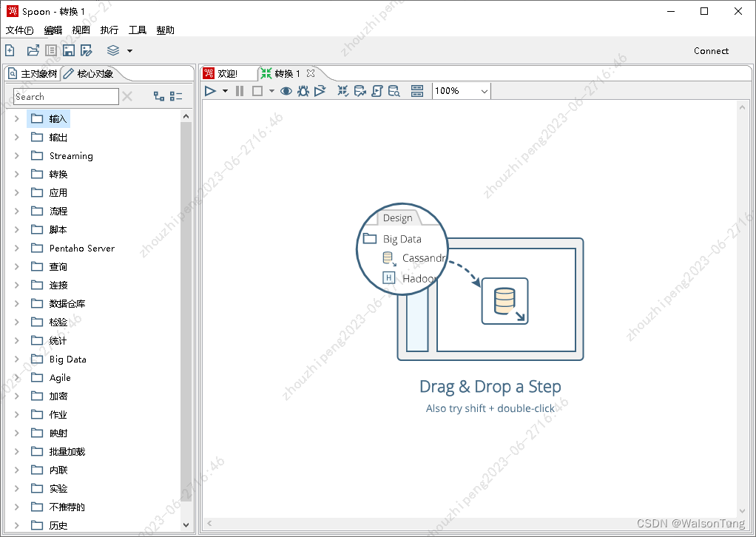Viewport: 756px width, 537px height.
Task: Click the Search steps input field
Action: pyautogui.click(x=66, y=96)
